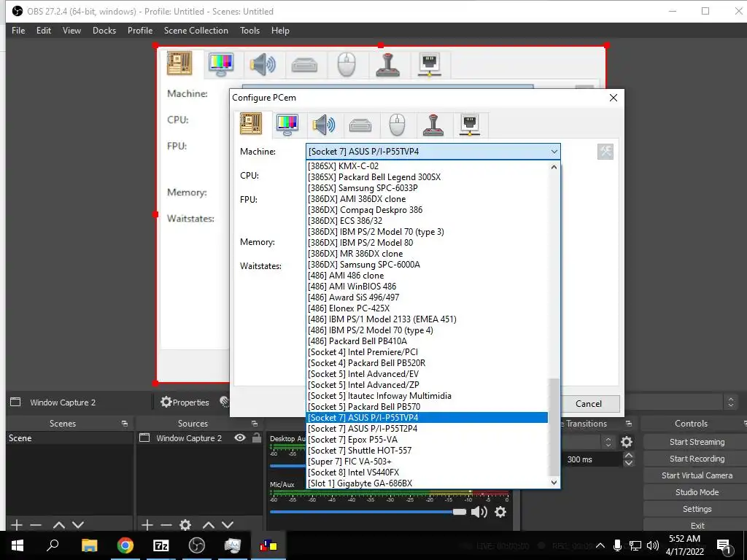Open File Explorer from taskbar
This screenshot has width=747, height=560.
point(89,545)
